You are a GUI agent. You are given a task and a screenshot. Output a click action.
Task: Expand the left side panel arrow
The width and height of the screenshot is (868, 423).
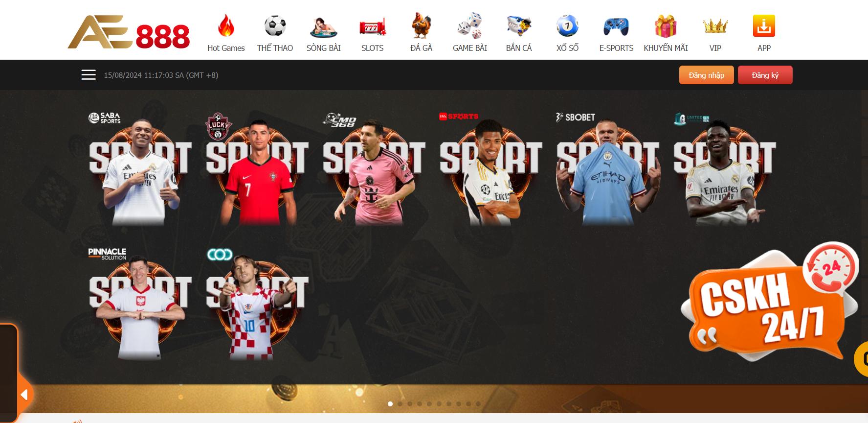click(x=24, y=395)
